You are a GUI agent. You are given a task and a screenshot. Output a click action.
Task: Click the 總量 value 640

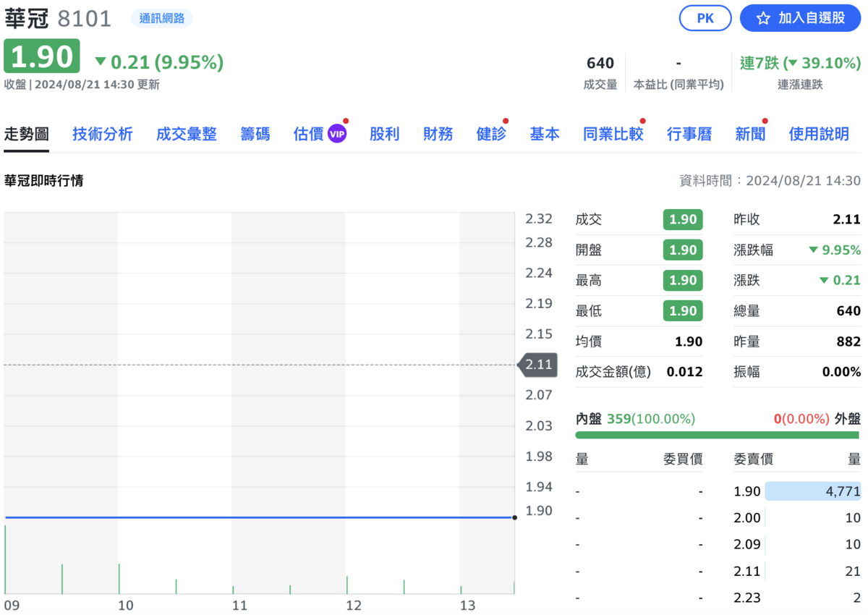coord(848,311)
